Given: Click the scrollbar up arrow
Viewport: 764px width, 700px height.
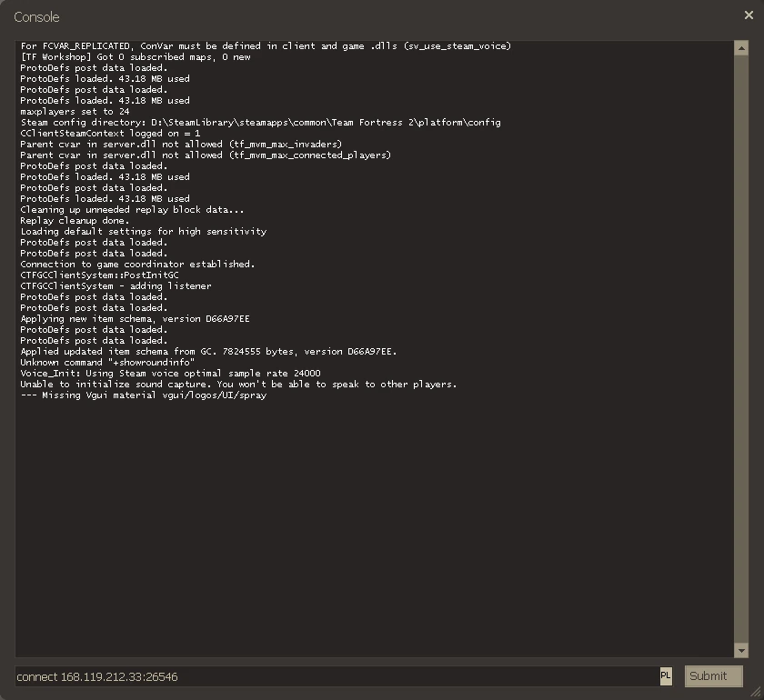Looking at the screenshot, I should (741, 48).
